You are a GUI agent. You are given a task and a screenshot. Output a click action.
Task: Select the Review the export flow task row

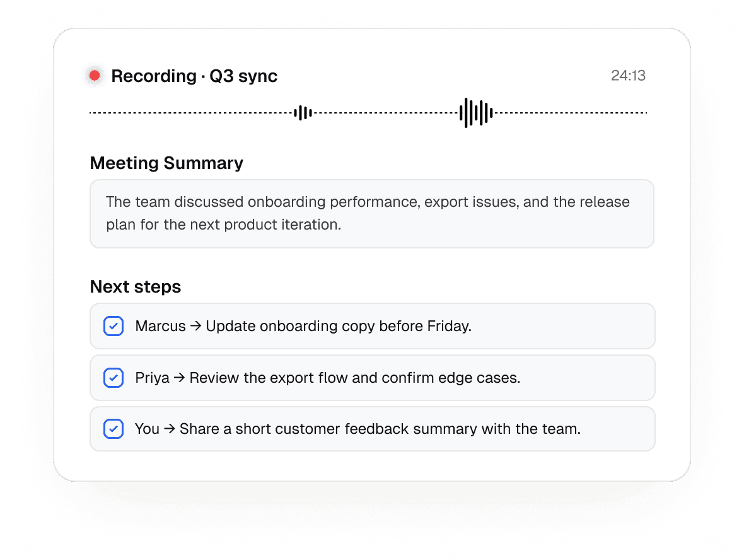tap(373, 378)
